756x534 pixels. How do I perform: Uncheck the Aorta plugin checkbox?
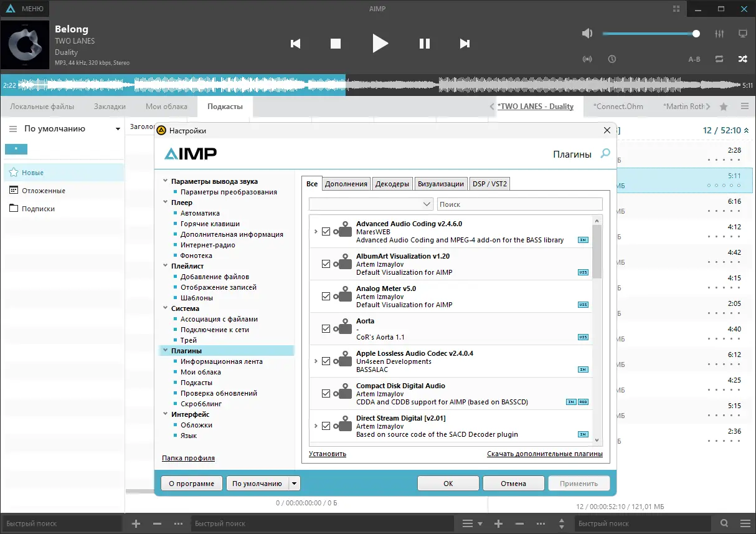326,328
